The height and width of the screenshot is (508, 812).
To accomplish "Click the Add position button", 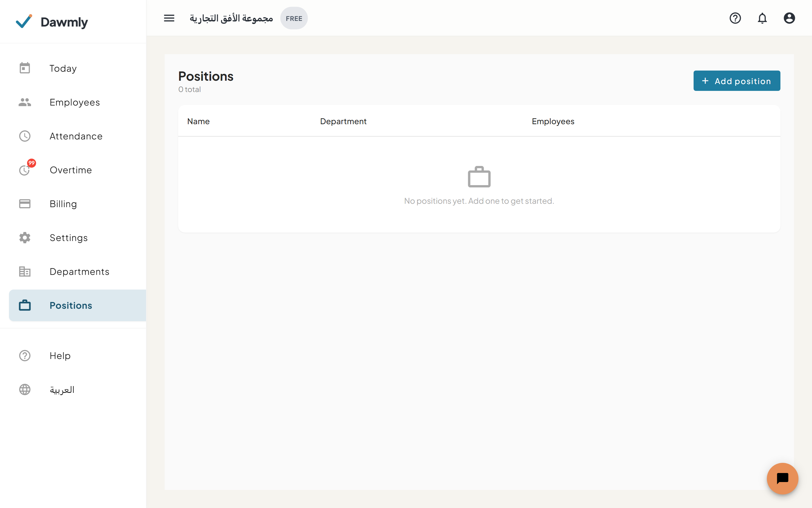I will point(736,81).
